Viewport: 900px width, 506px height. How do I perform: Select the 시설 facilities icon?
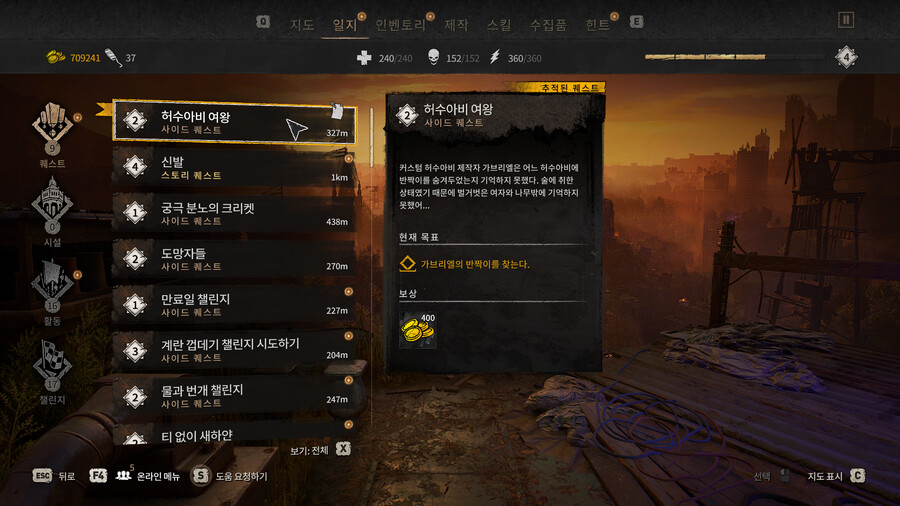tap(52, 205)
